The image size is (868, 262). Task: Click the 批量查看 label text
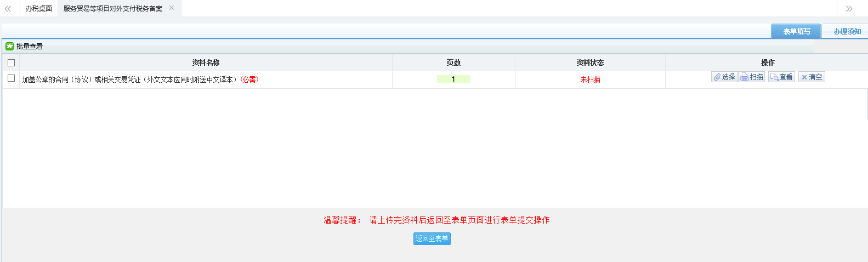tap(30, 47)
